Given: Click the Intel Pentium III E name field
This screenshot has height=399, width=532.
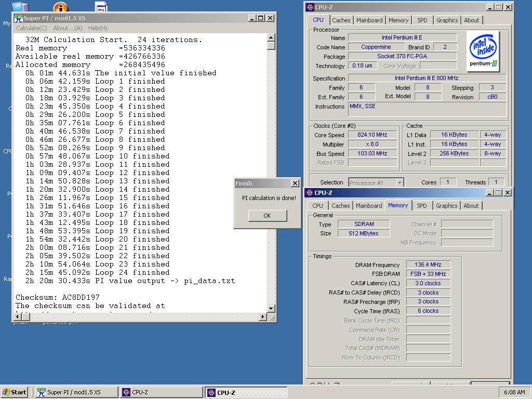Looking at the screenshot, I should coord(402,37).
